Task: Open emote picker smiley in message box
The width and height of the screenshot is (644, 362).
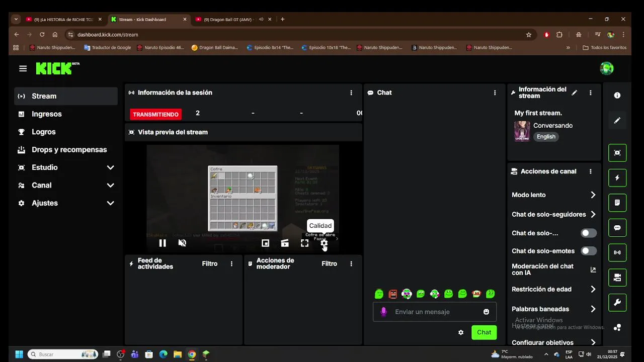Action: point(486,312)
